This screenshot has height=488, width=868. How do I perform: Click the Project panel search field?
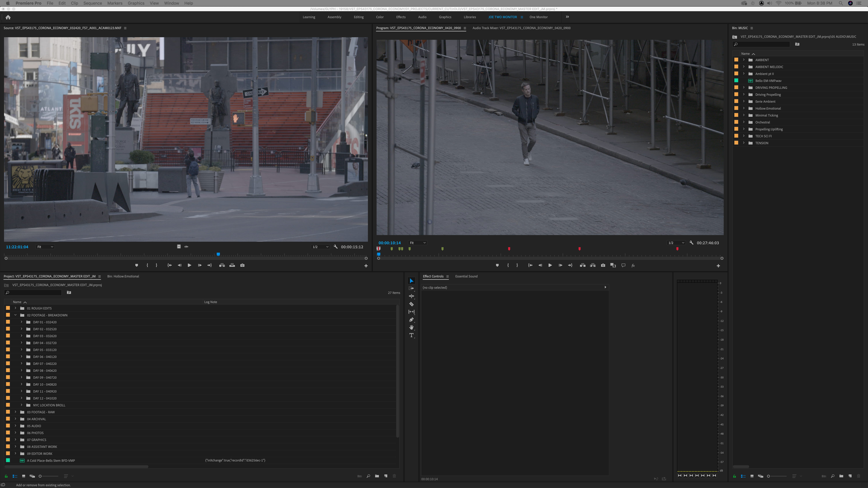click(33, 293)
